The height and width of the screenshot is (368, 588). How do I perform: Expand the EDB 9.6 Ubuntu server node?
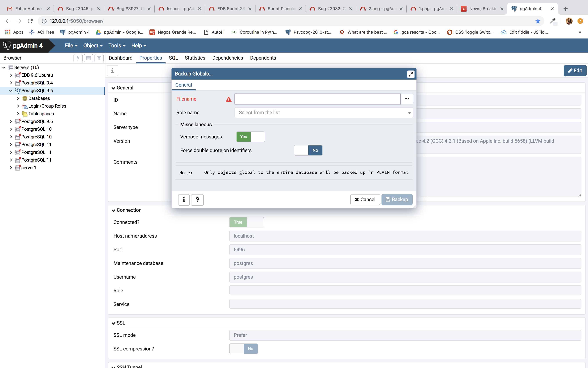pyautogui.click(x=11, y=75)
